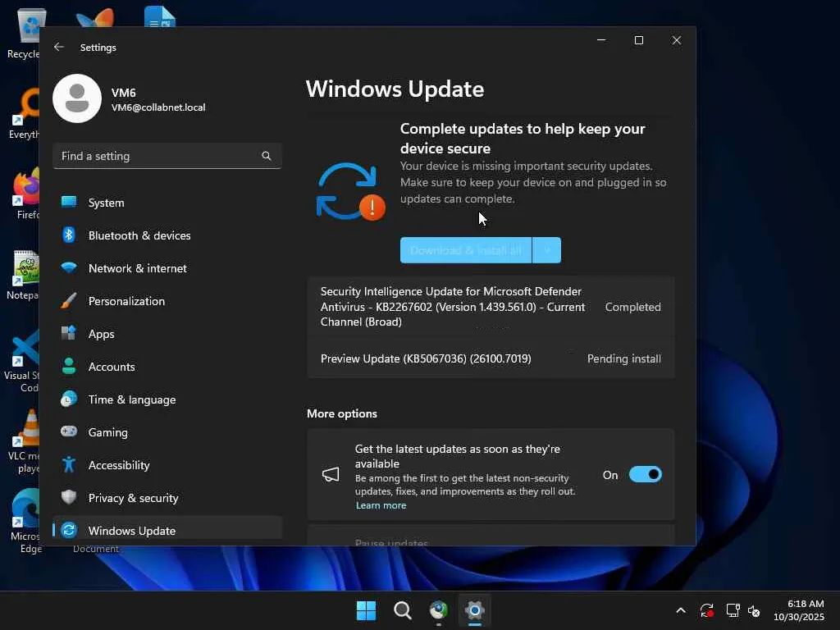The height and width of the screenshot is (630, 840).
Task: Go back using the Settings back arrow
Action: 59,47
